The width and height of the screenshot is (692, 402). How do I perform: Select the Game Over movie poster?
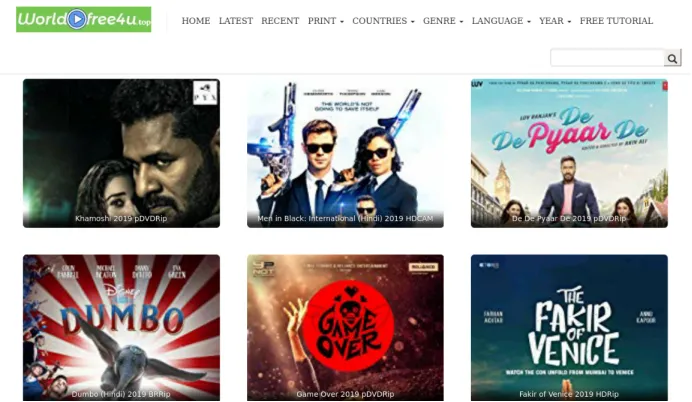(345, 327)
